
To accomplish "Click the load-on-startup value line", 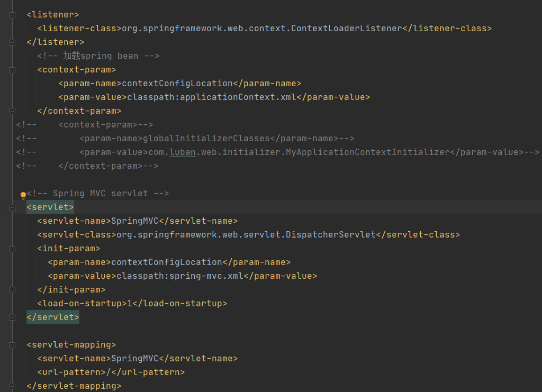I will 132,303.
